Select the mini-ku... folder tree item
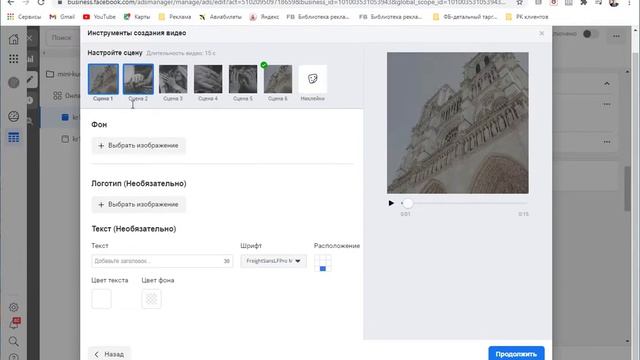640x360 pixels. (x=63, y=74)
